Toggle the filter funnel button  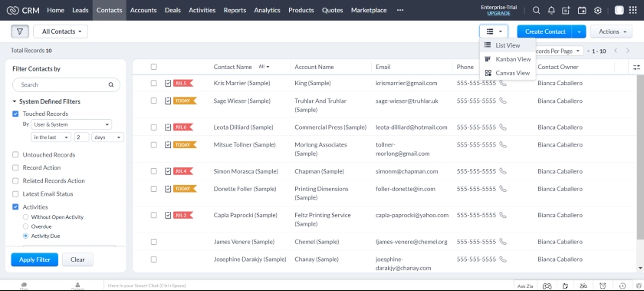click(x=20, y=31)
